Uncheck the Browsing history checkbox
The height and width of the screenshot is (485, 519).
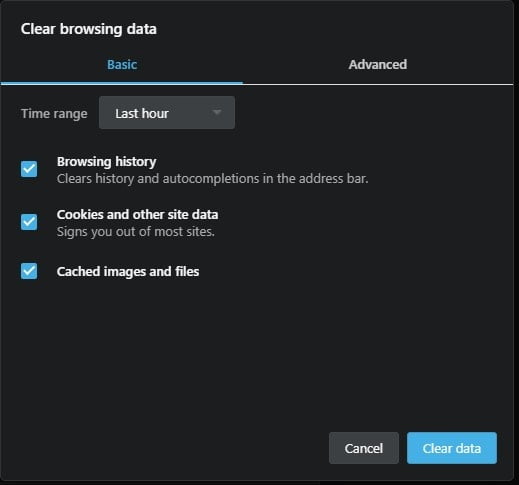point(29,169)
